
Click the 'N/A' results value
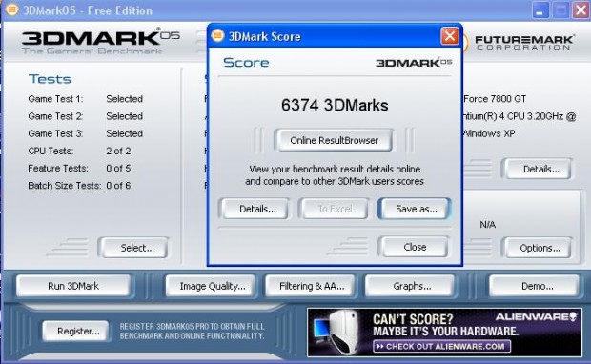(487, 225)
